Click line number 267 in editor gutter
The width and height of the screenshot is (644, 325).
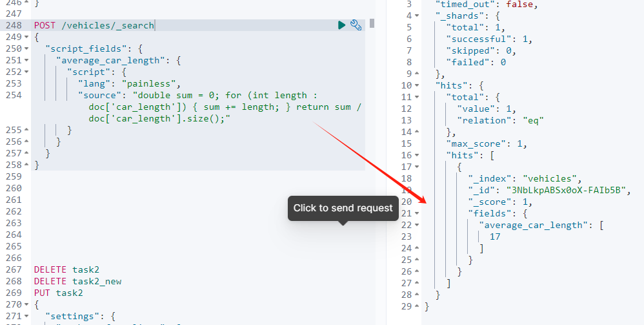coord(14,269)
